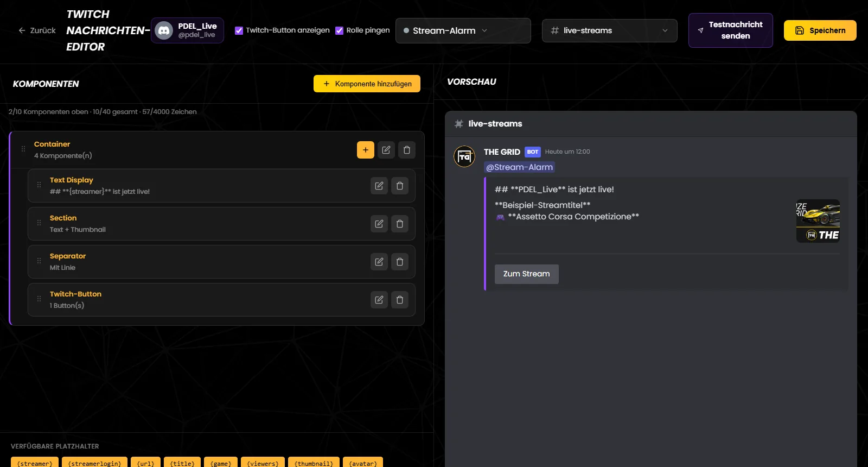The height and width of the screenshot is (467, 868).
Task: Click the Discord icon beside PDEL_Live
Action: [164, 30]
